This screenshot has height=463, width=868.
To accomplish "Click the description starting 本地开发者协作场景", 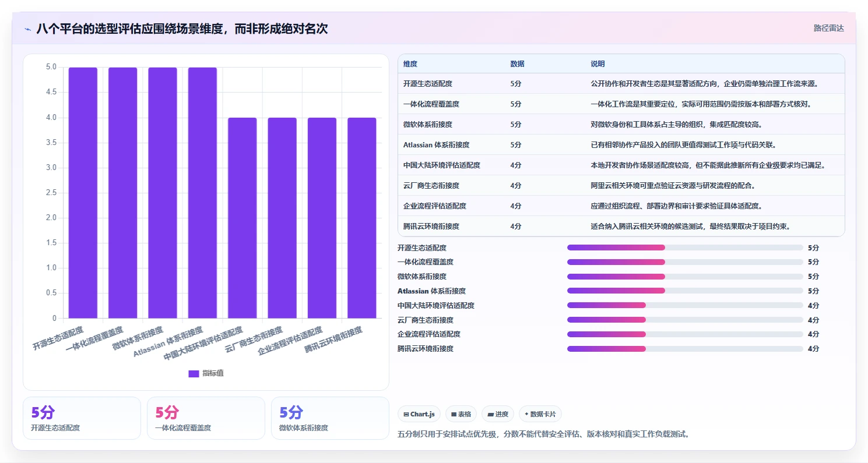I will point(708,165).
